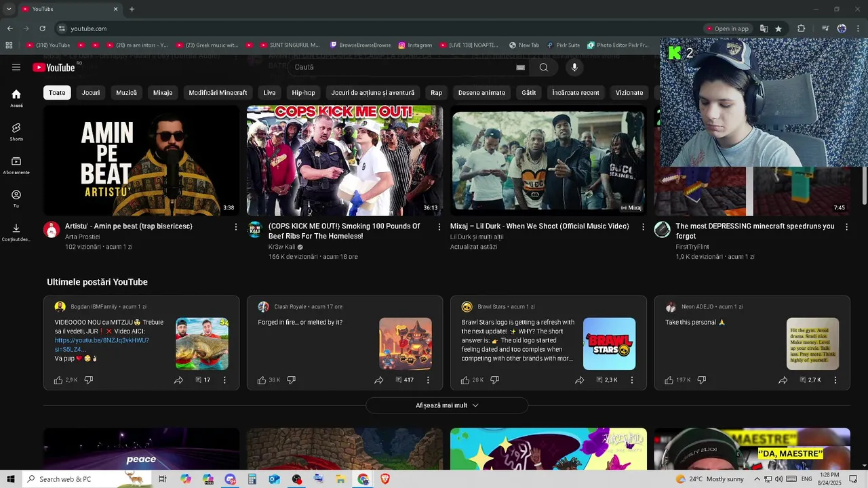The height and width of the screenshot is (488, 868).
Task: Click Open in app button
Action: pyautogui.click(x=728, y=28)
